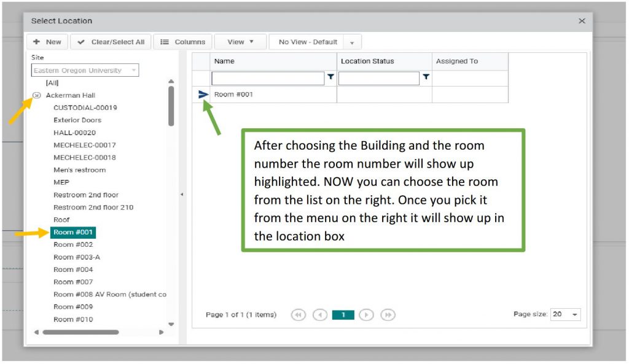Go to the first page of results

pos(299,315)
